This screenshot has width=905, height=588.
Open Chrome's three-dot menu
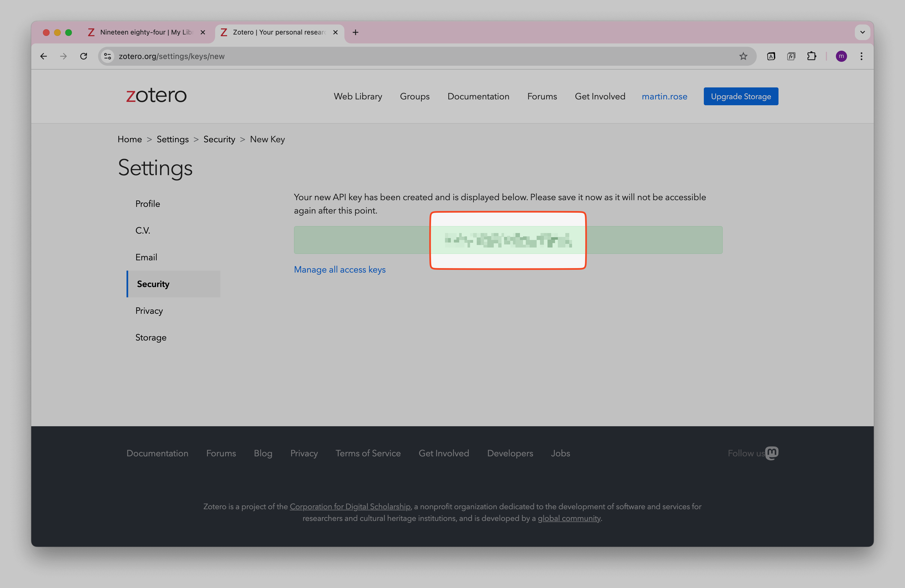(861, 56)
